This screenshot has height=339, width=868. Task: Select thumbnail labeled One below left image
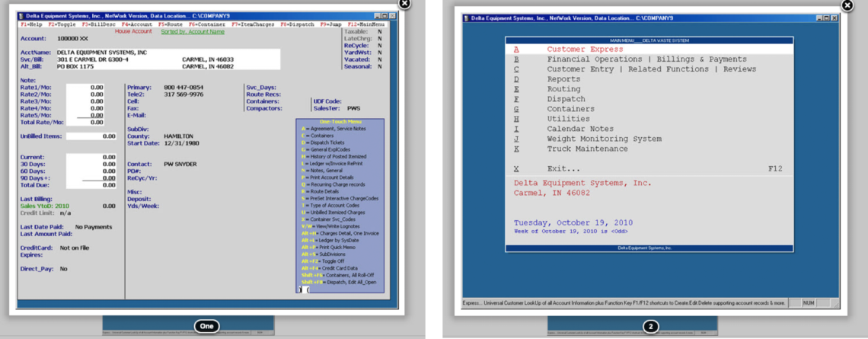click(205, 326)
